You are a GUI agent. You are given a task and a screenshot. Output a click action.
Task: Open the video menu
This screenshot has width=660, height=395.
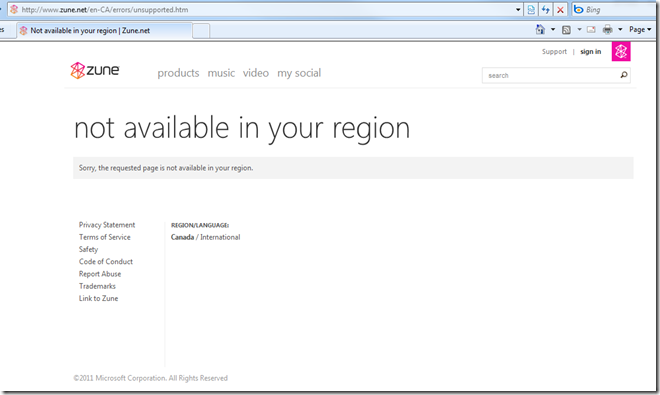click(255, 73)
